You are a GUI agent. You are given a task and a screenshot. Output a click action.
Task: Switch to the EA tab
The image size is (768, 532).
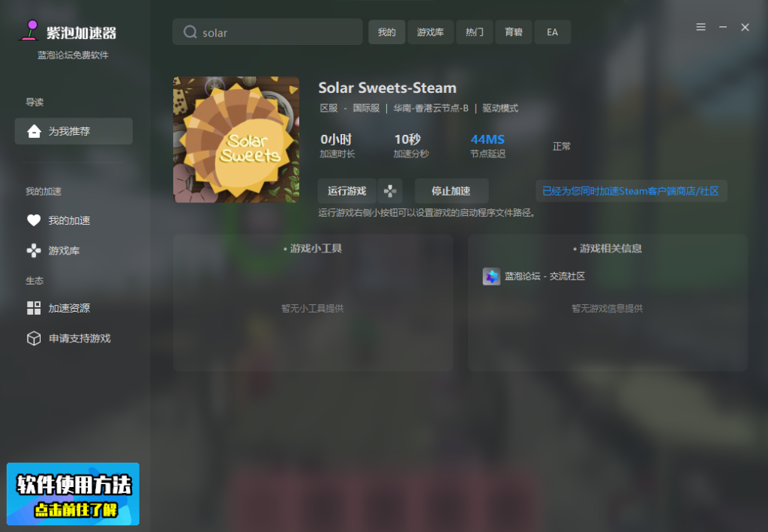coord(553,32)
